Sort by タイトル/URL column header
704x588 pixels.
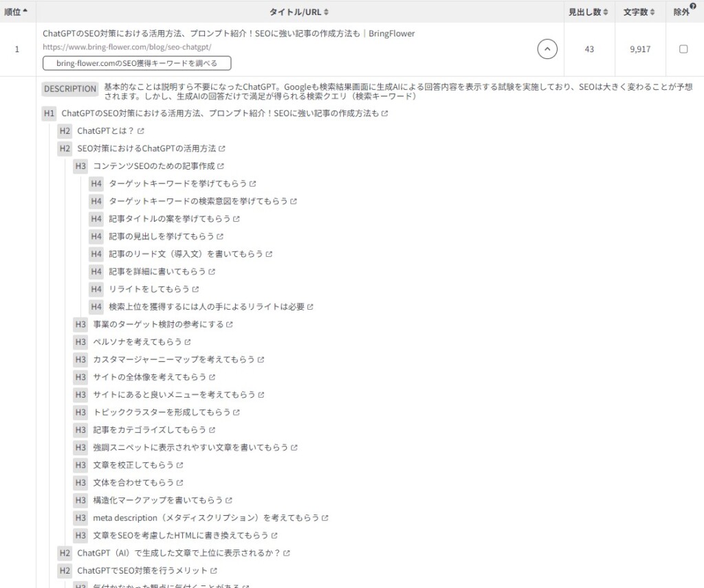tap(299, 12)
